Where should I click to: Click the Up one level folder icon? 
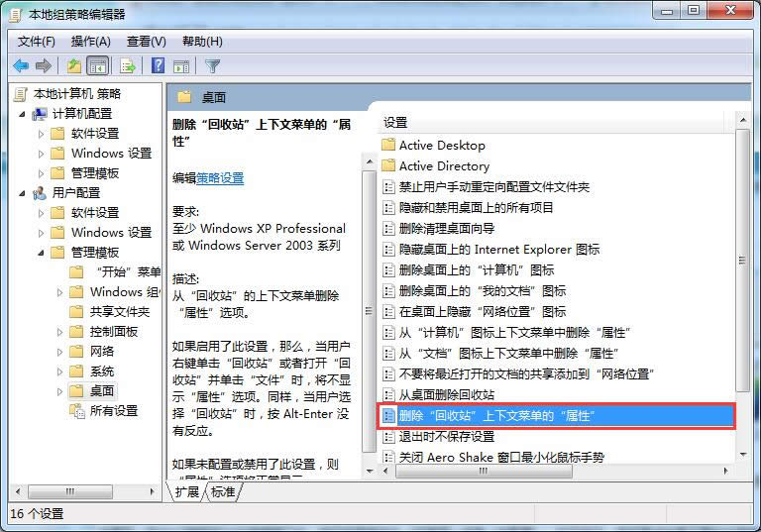click(x=73, y=65)
